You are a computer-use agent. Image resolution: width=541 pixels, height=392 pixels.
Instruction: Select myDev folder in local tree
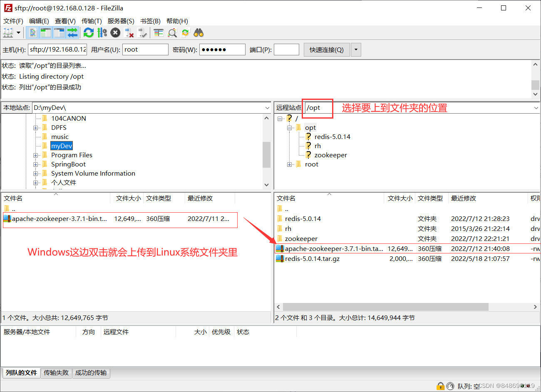point(62,146)
